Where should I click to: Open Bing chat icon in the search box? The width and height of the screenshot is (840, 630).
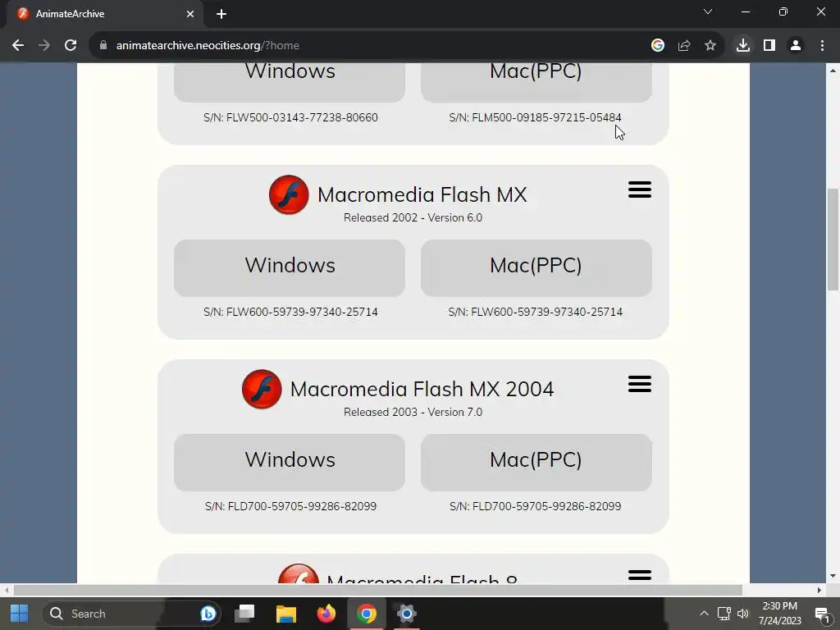point(208,614)
